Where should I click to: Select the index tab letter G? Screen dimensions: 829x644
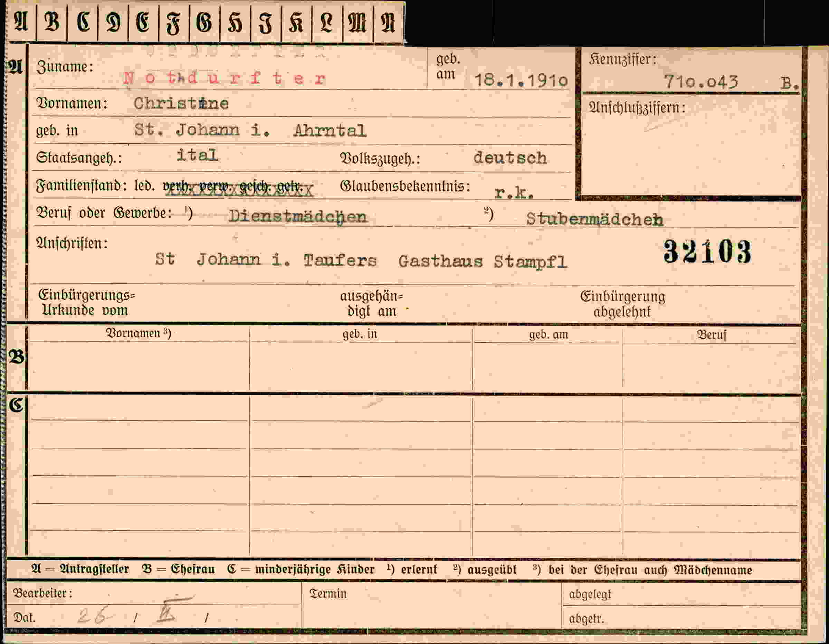pyautogui.click(x=204, y=22)
